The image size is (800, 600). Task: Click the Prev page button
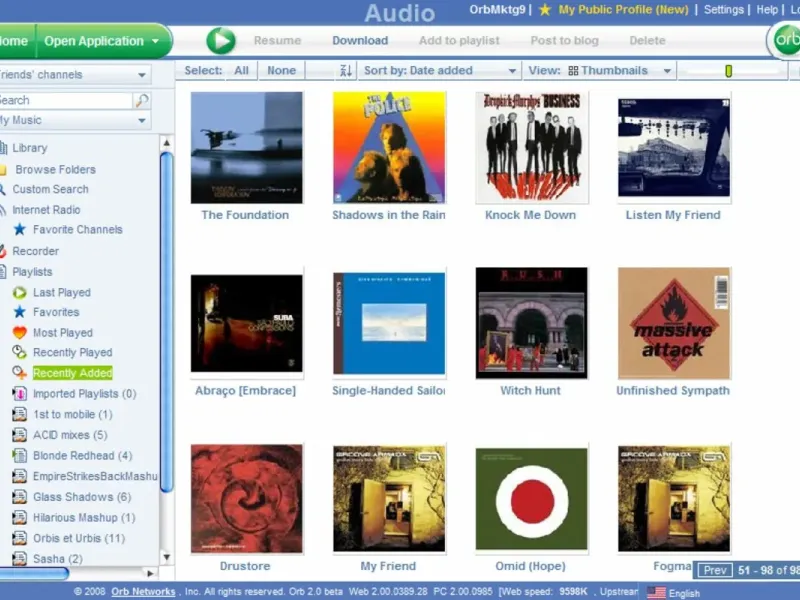[715, 570]
